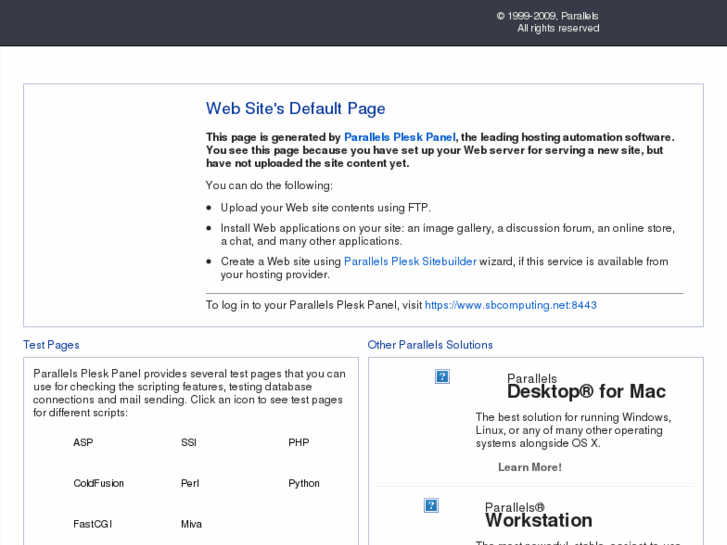Click broken image icon beside Desktop for Mac

click(442, 377)
